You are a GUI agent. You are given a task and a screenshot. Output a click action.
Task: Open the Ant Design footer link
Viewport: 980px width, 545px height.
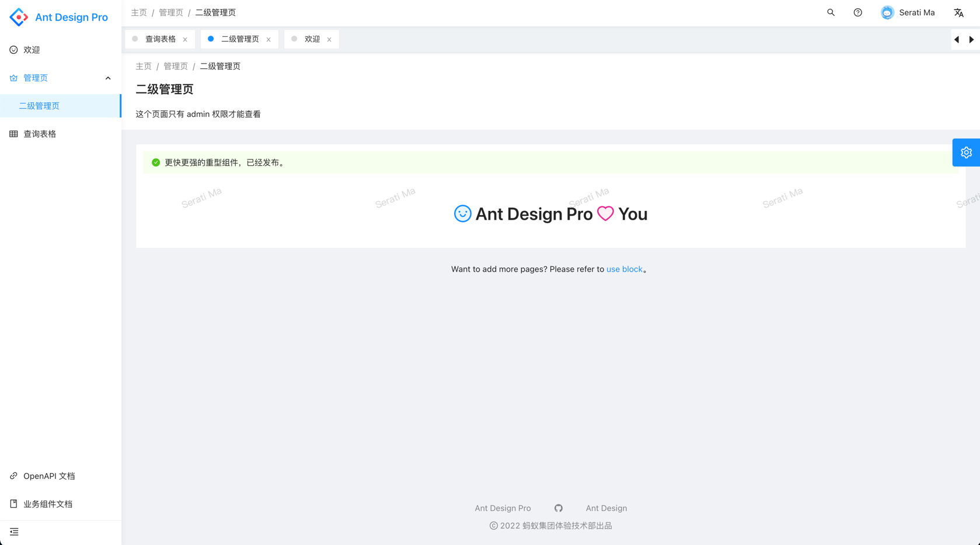click(606, 508)
